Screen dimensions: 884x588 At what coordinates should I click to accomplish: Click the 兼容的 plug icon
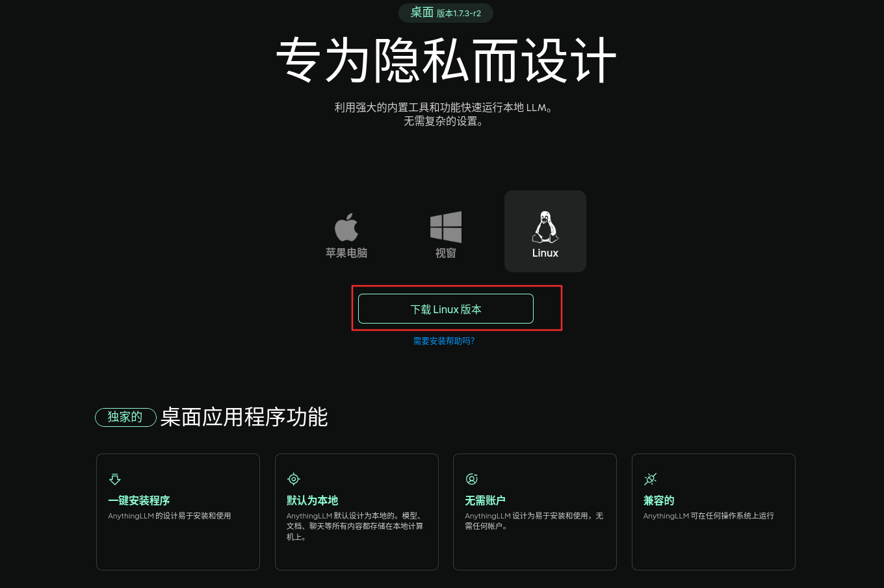coord(650,479)
